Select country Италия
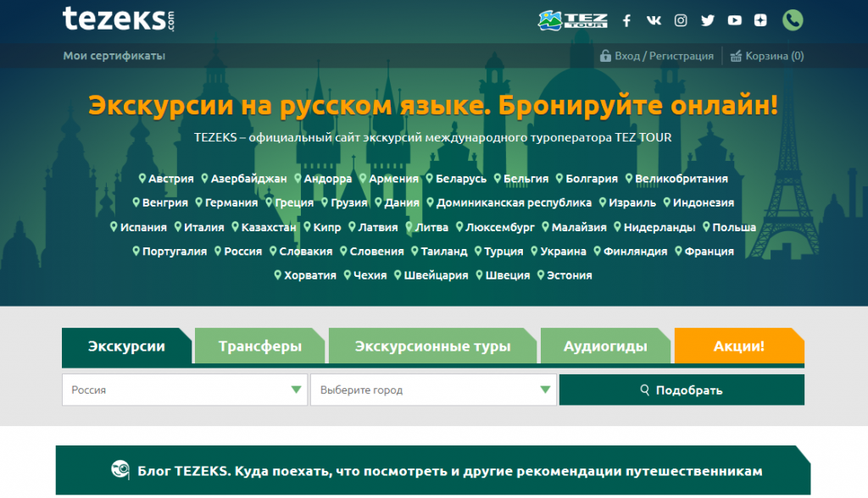This screenshot has height=498, width=868. pyautogui.click(x=203, y=228)
